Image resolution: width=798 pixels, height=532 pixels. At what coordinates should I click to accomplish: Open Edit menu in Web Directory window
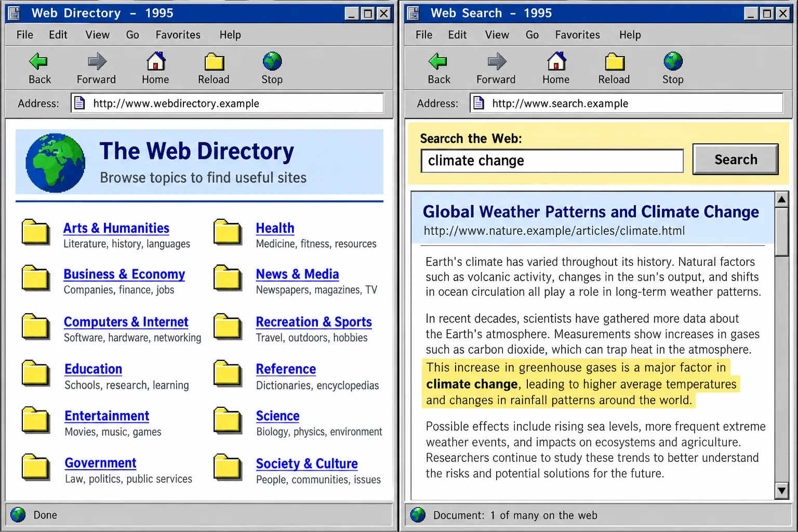[58, 35]
